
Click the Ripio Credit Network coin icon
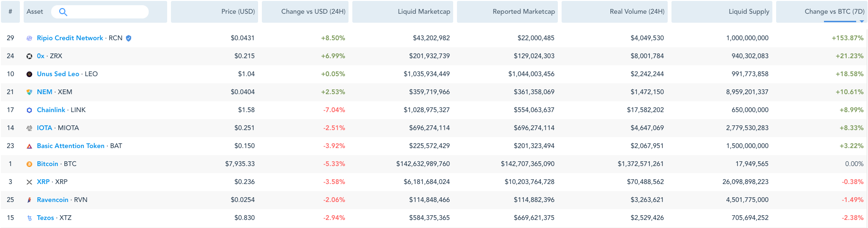(x=29, y=38)
